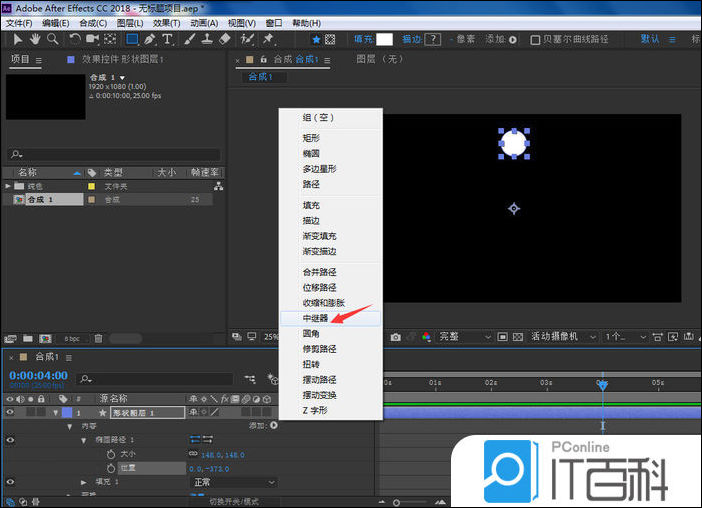Choose the Rectangle shape tool
The image size is (702, 508).
coord(131,39)
